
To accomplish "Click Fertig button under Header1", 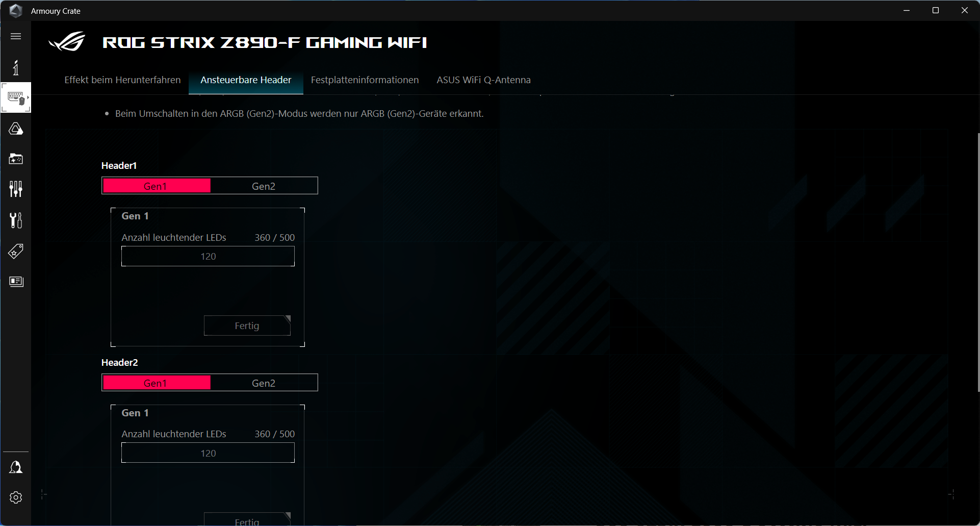I will (247, 325).
